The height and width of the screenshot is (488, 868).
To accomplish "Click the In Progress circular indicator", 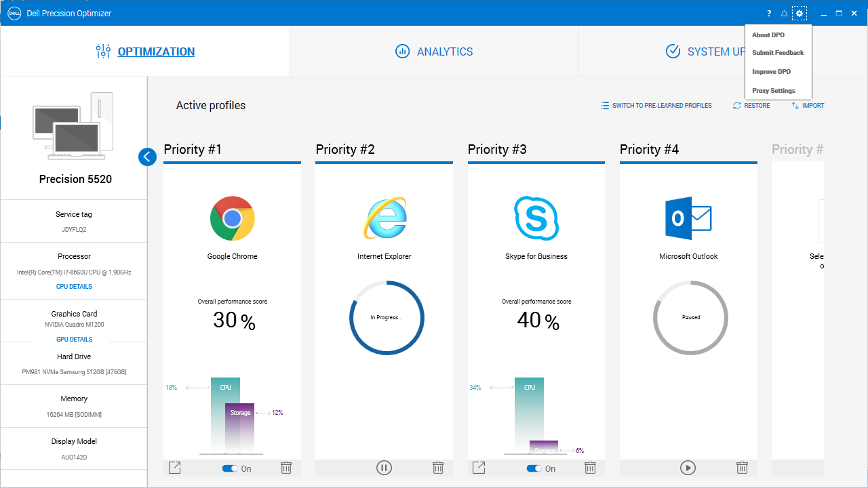I will (387, 317).
